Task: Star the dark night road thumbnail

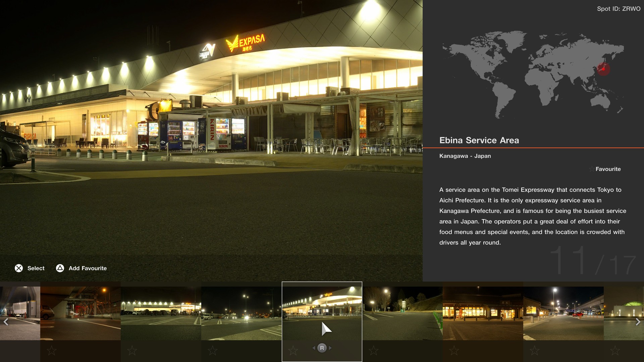Action: pos(213,351)
